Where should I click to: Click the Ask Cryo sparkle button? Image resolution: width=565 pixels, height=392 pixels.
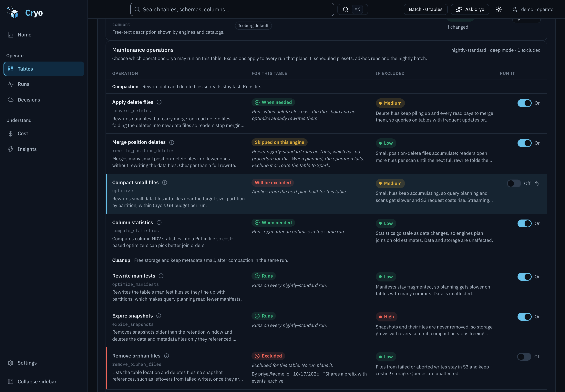click(470, 9)
